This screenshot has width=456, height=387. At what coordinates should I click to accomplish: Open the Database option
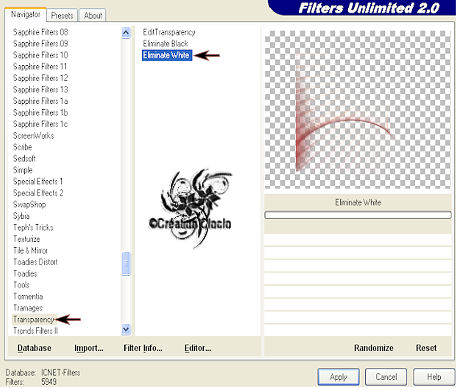[34, 348]
